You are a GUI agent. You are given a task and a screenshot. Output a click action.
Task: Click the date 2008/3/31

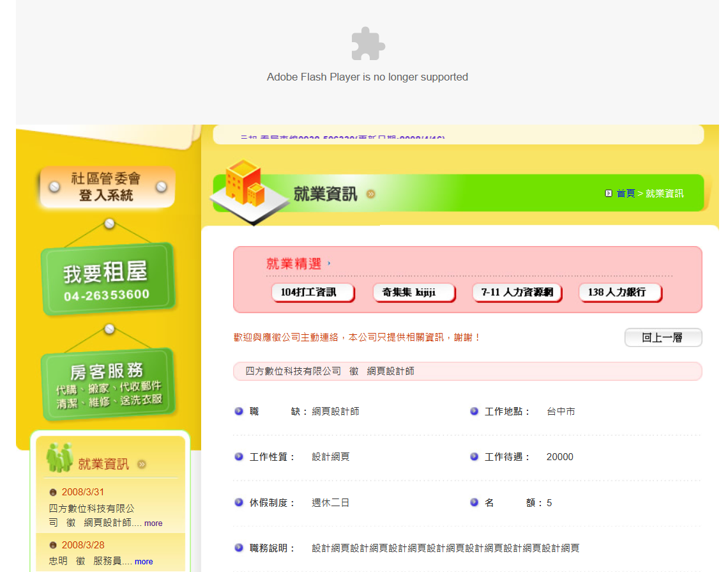82,492
